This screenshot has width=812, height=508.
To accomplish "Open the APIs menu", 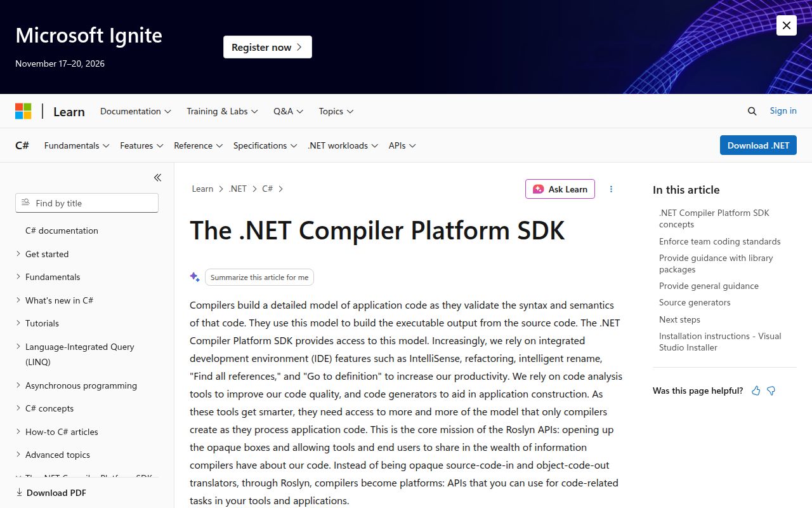I will click(402, 145).
